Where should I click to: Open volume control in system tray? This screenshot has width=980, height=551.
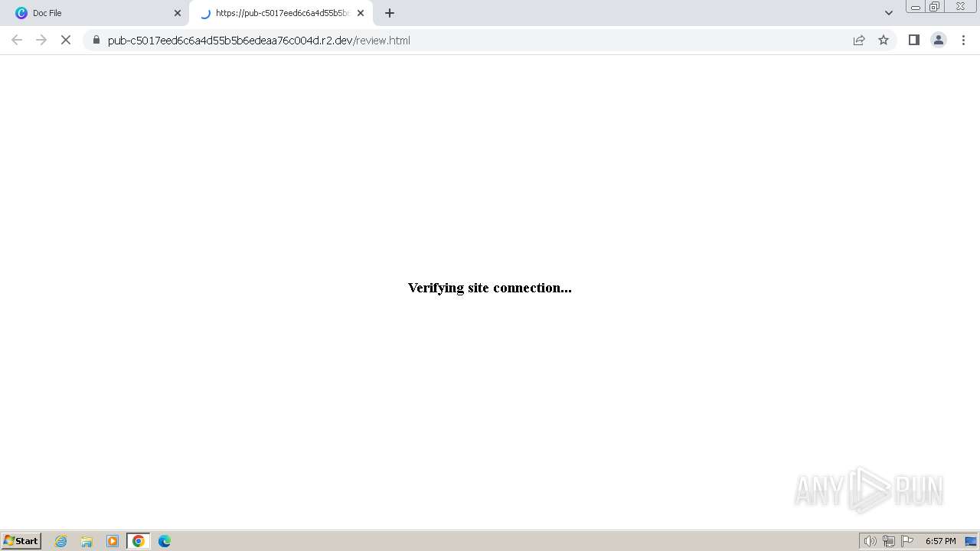[871, 541]
